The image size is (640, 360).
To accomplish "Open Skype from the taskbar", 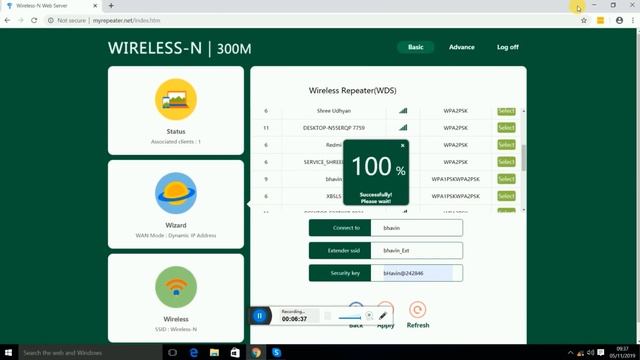I will tap(276, 352).
